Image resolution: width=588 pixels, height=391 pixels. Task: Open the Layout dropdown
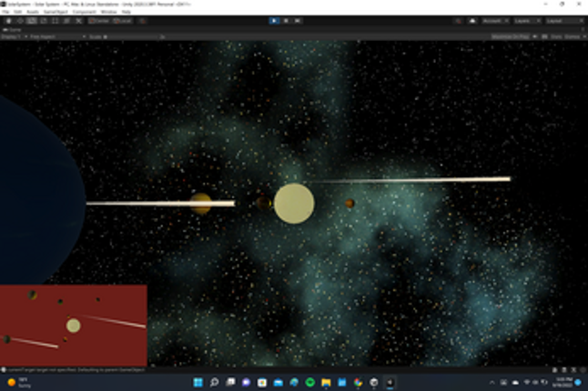point(564,21)
